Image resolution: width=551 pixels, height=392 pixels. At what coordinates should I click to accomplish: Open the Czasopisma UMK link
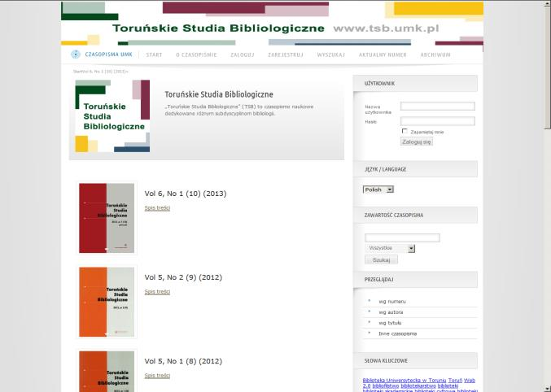(x=108, y=54)
